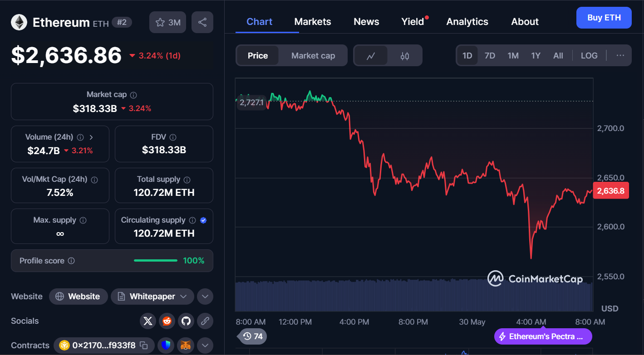Viewport: 644px width, 355px height.
Task: Switch chart to Market cap mode
Action: coord(313,56)
